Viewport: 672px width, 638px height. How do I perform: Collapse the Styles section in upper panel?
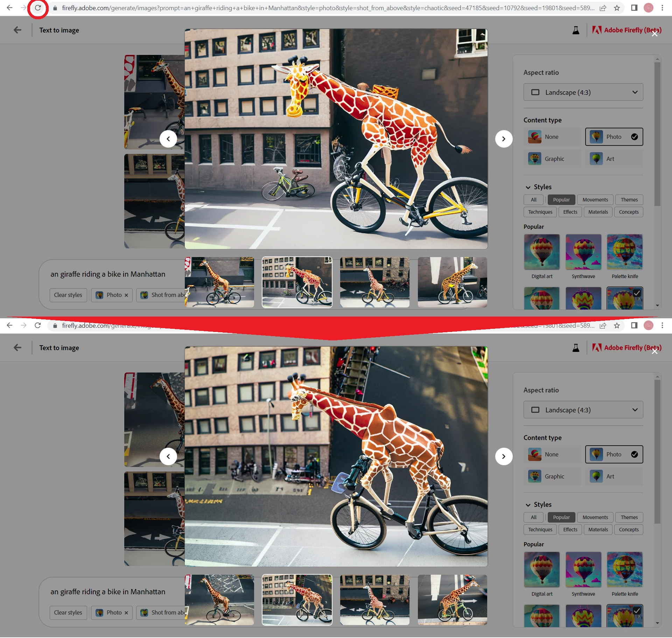coord(528,187)
